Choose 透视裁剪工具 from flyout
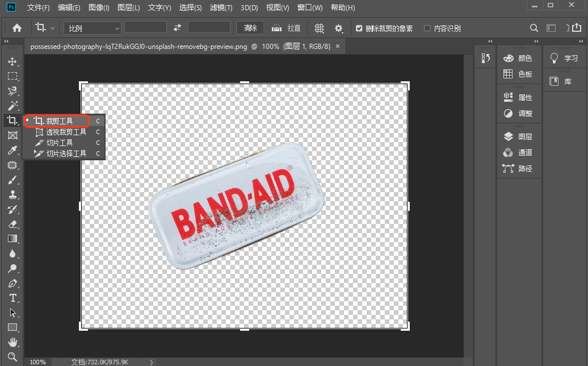The image size is (588, 366). (x=64, y=132)
